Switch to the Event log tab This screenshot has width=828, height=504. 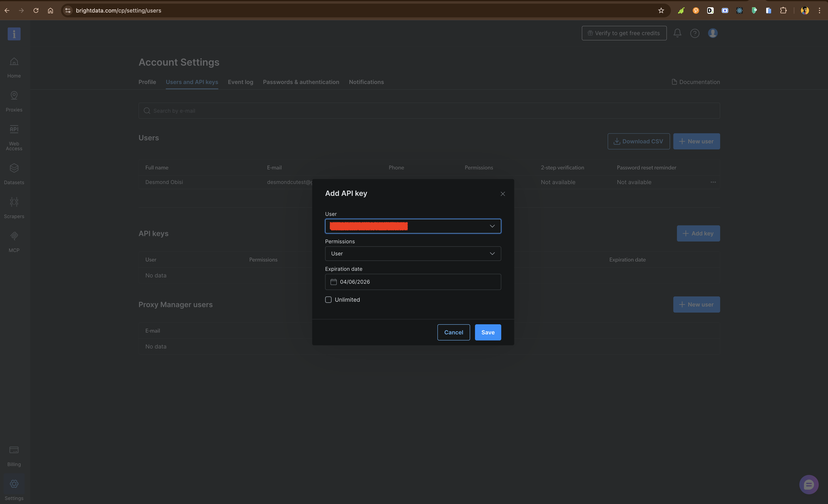[240, 82]
